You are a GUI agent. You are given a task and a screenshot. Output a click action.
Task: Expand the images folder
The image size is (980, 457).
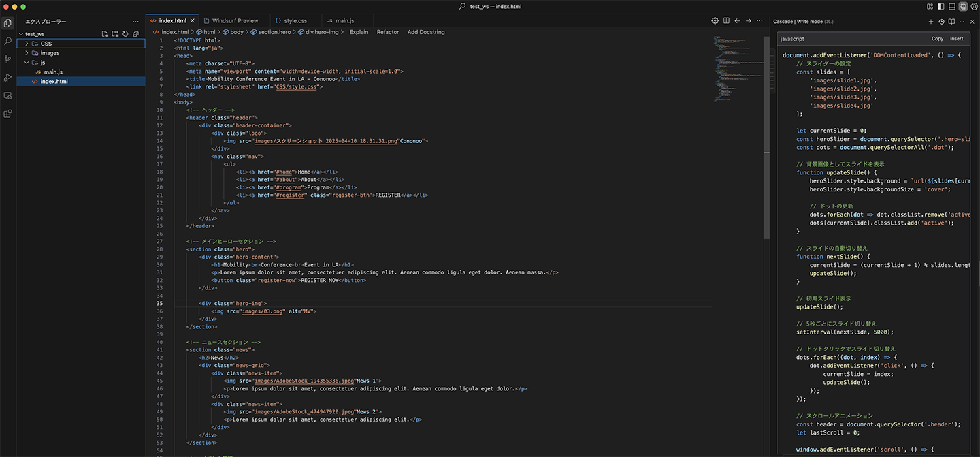(x=50, y=53)
